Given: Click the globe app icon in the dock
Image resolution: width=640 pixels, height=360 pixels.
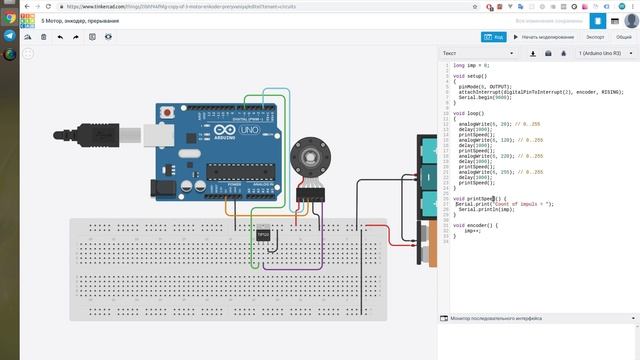Looking at the screenshot, I should point(9,54).
